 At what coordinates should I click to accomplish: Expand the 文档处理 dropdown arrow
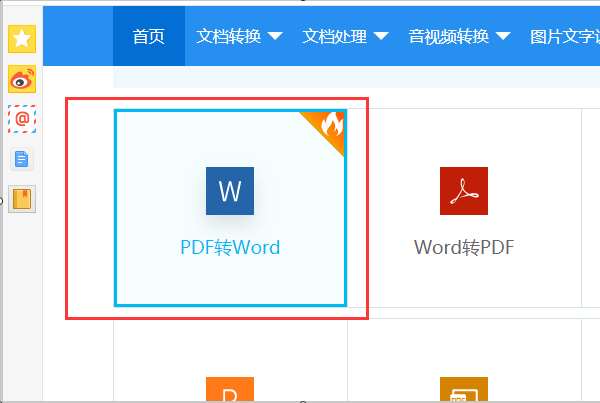pyautogui.click(x=381, y=36)
